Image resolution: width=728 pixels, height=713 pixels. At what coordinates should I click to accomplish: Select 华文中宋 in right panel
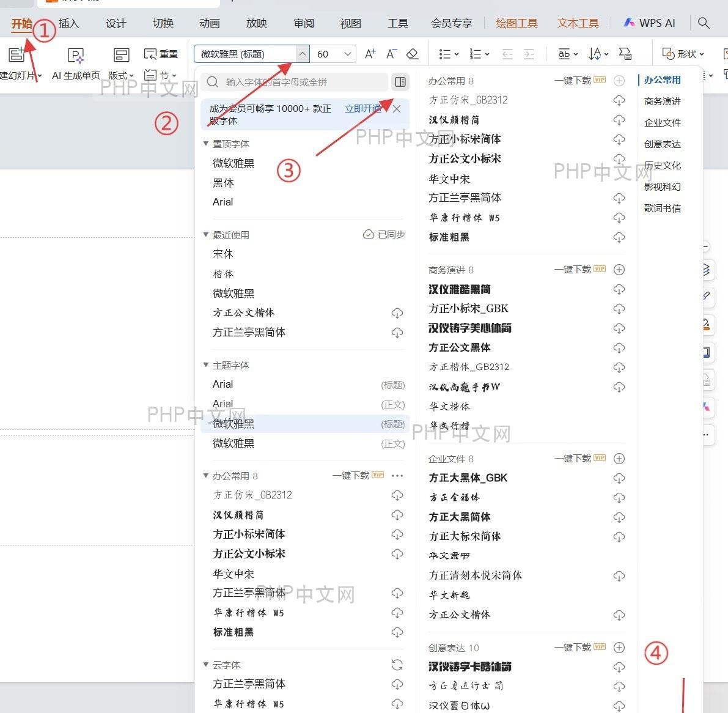(x=449, y=179)
